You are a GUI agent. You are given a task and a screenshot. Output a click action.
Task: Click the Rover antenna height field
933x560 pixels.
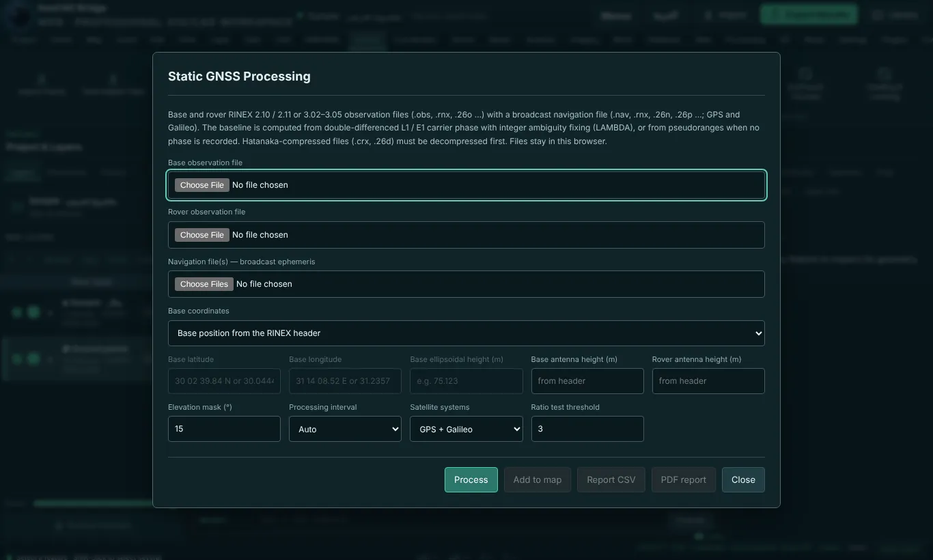pos(708,381)
